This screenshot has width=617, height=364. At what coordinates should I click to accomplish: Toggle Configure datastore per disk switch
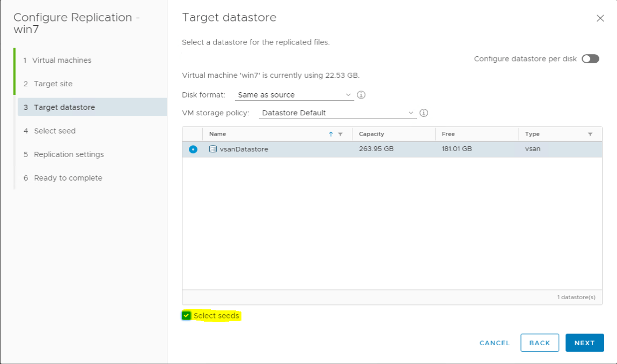coord(590,59)
